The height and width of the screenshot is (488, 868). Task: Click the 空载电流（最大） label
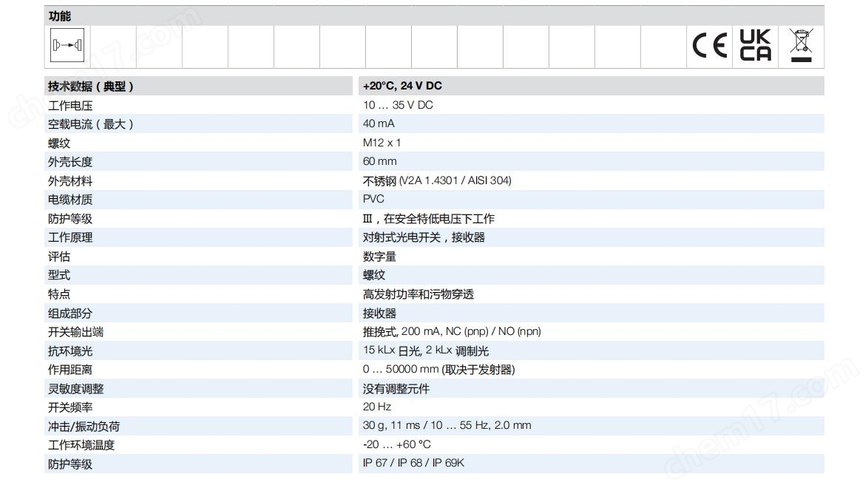coord(90,124)
